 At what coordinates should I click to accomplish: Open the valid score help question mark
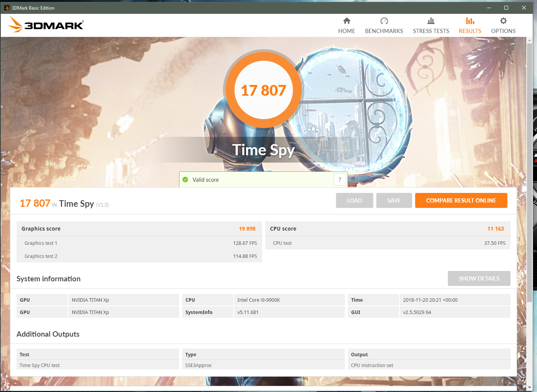[340, 179]
